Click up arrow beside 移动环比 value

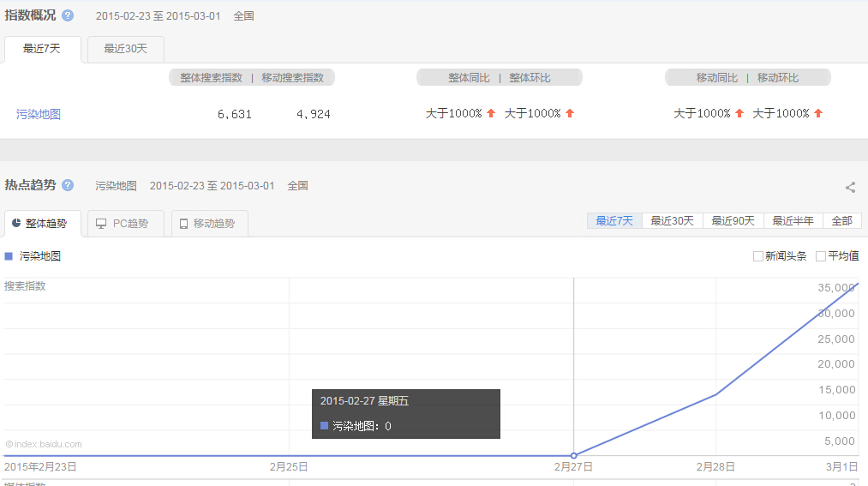click(x=818, y=113)
